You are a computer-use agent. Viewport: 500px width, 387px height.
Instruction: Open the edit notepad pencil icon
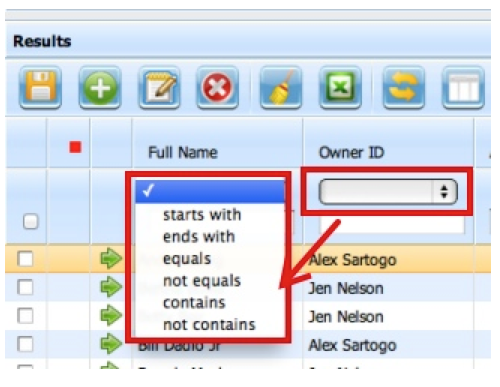click(159, 87)
